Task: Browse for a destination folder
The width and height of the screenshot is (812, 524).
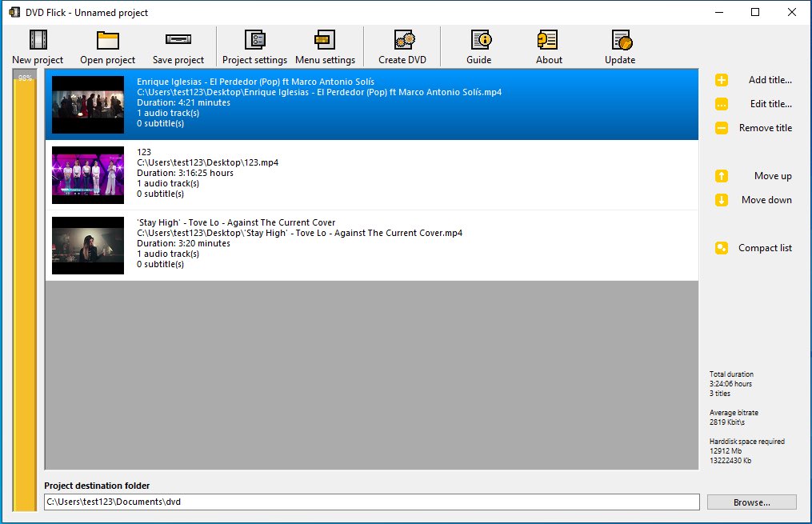Action: (x=750, y=502)
